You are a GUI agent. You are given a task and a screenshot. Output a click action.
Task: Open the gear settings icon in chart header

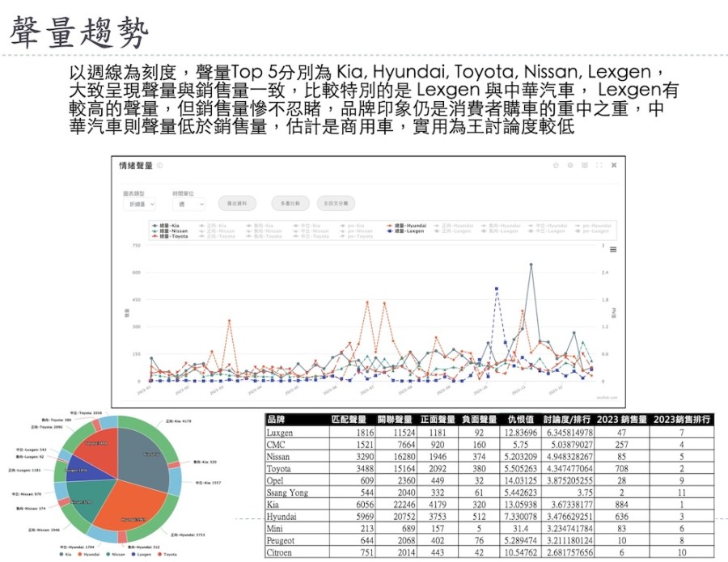point(570,165)
